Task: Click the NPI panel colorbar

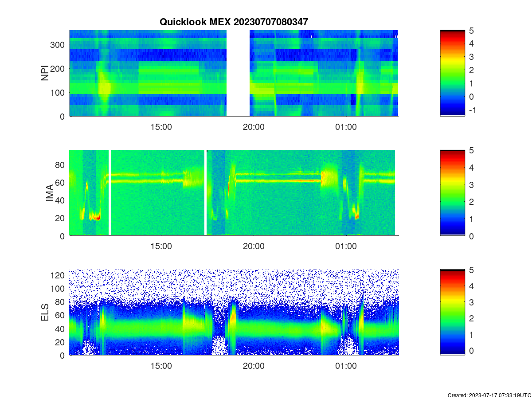Action: (452, 73)
